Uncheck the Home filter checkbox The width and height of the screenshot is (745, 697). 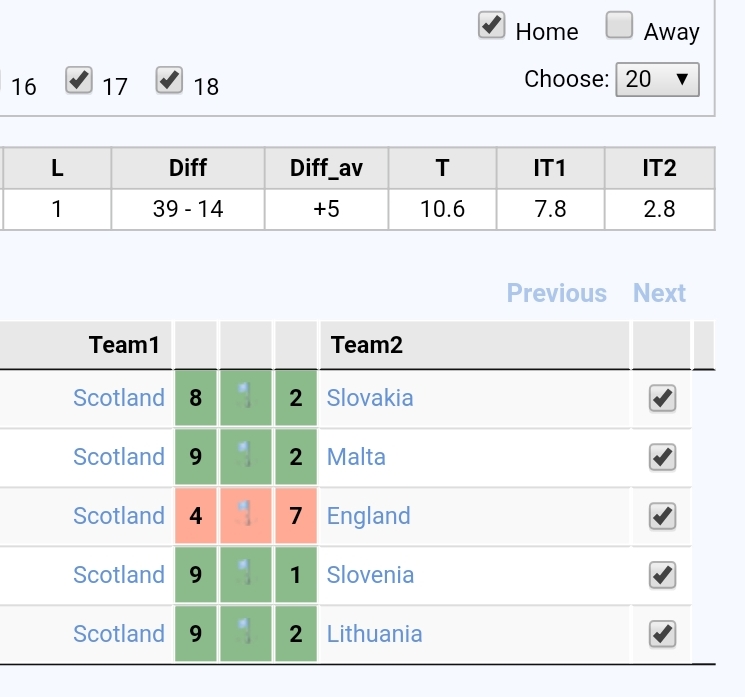coord(491,26)
